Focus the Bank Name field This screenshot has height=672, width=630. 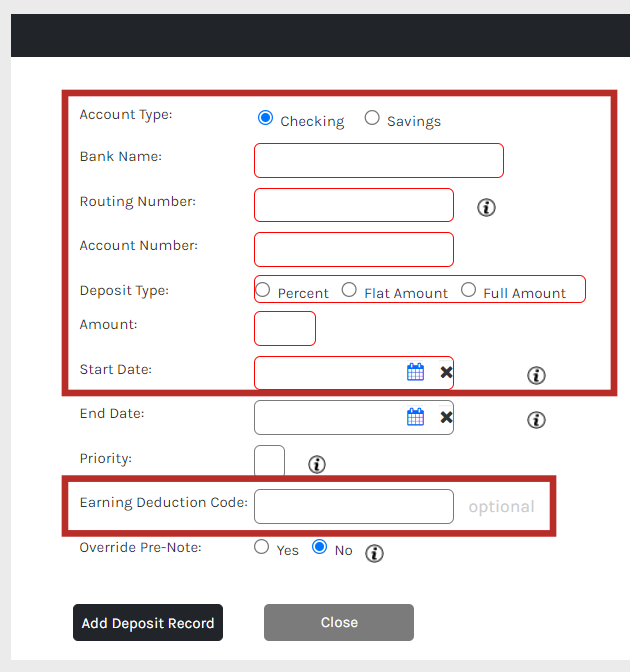coord(379,161)
